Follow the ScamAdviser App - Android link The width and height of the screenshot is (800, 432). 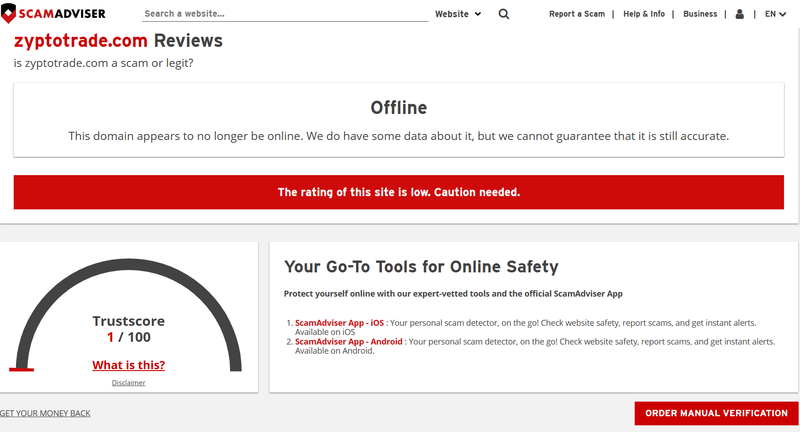coord(348,342)
